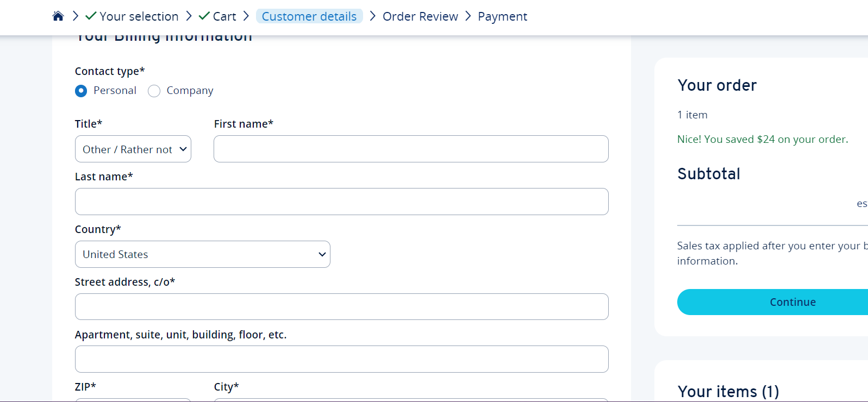The image size is (868, 402).
Task: Open the Country dropdown showing United States
Action: pyautogui.click(x=203, y=254)
